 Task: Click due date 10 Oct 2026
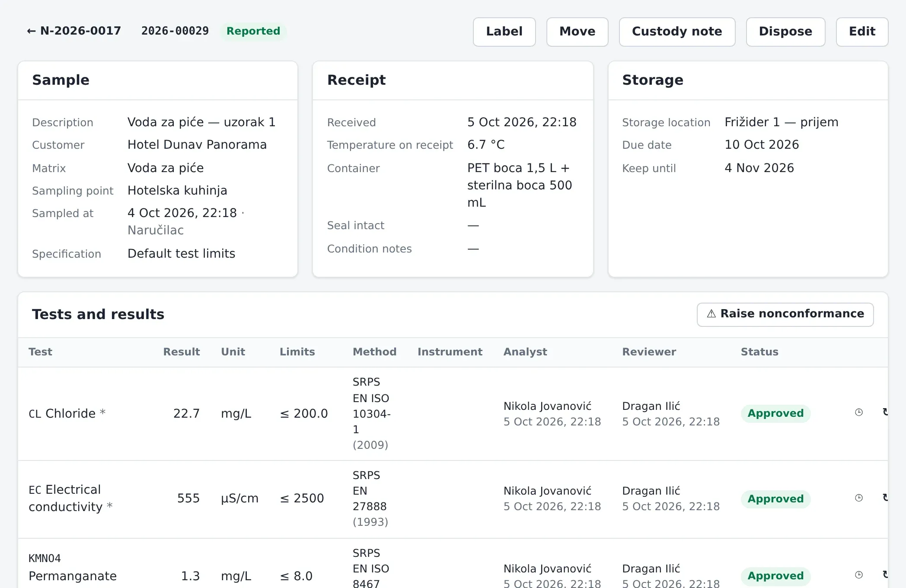coord(762,145)
